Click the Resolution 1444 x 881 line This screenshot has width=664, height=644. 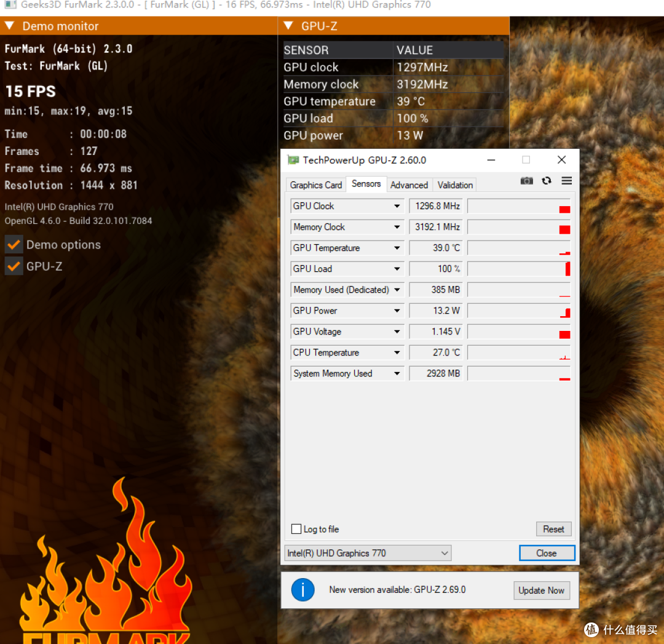[71, 185]
